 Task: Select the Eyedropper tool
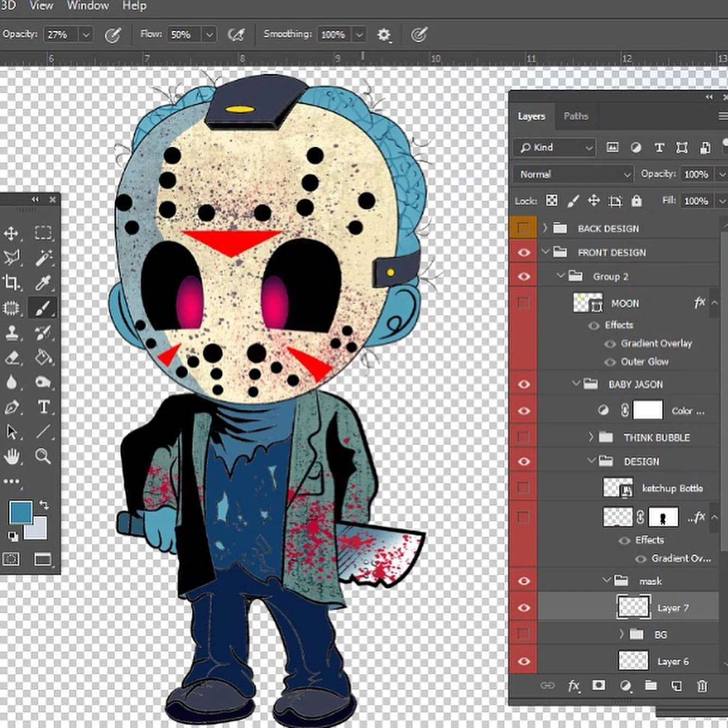click(43, 282)
